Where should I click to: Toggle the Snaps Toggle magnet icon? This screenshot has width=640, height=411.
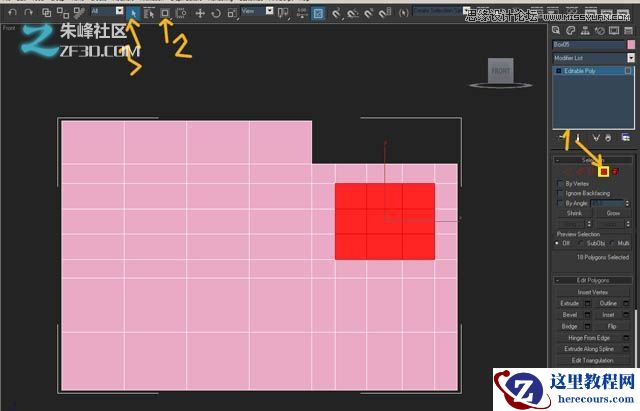click(336, 13)
